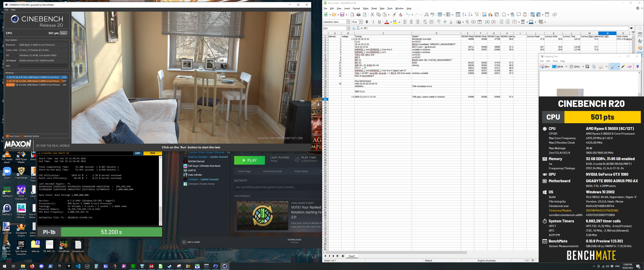Open Steam from the Windows taskbar

pos(169,266)
